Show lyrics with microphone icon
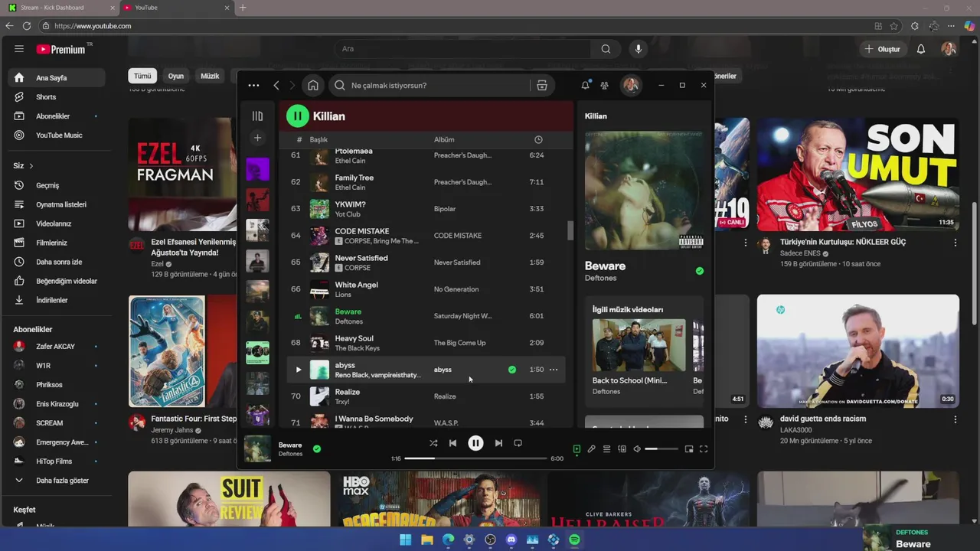 click(x=591, y=449)
